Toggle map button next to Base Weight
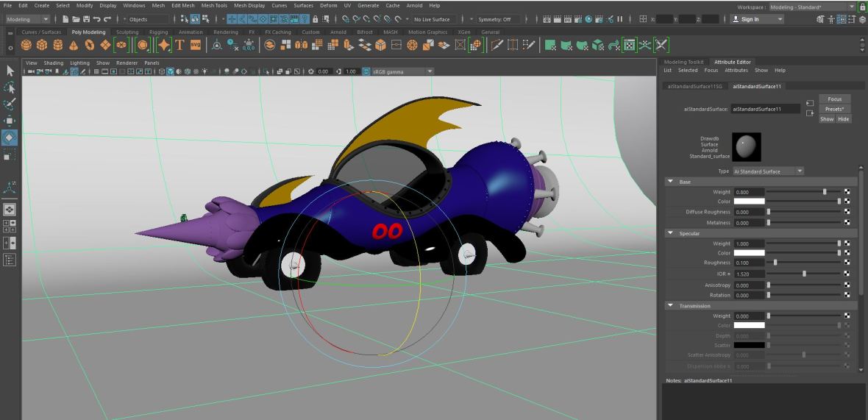868x420 pixels. (847, 191)
